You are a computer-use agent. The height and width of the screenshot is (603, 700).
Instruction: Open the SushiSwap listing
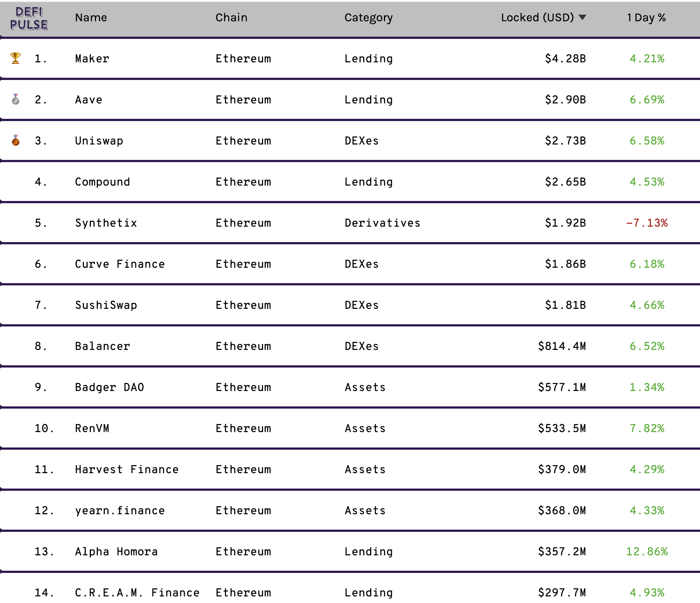[x=106, y=305]
